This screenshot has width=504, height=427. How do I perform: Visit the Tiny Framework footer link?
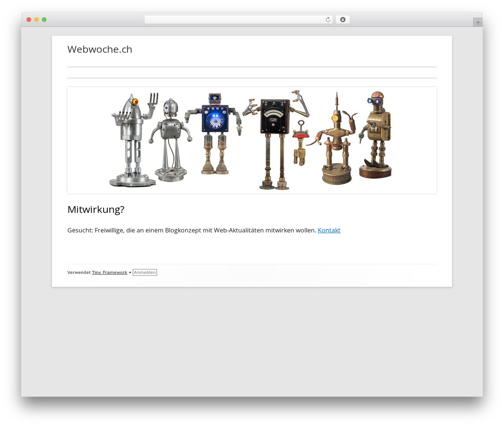coord(109,273)
